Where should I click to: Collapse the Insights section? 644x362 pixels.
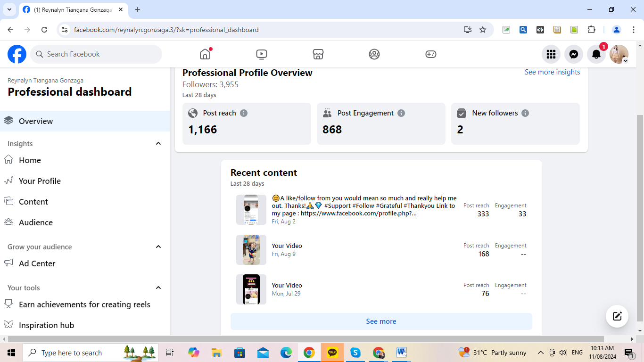pos(158,144)
